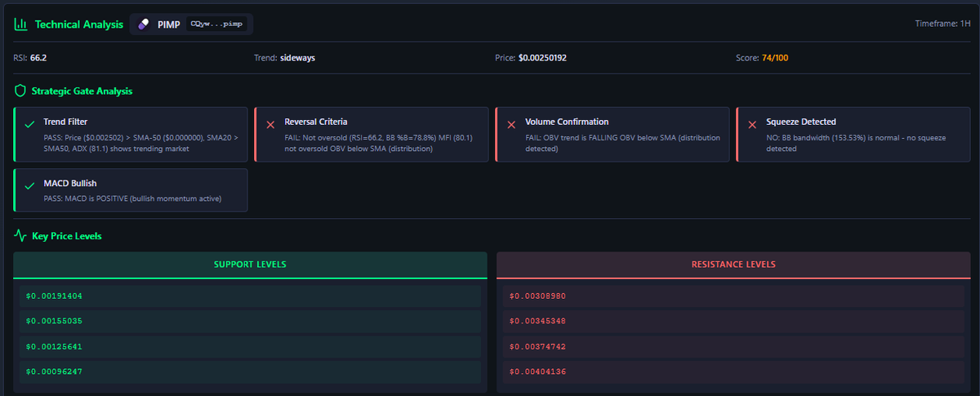Click the Timeframe: 1H label
980x396 pixels.
pyautogui.click(x=942, y=24)
